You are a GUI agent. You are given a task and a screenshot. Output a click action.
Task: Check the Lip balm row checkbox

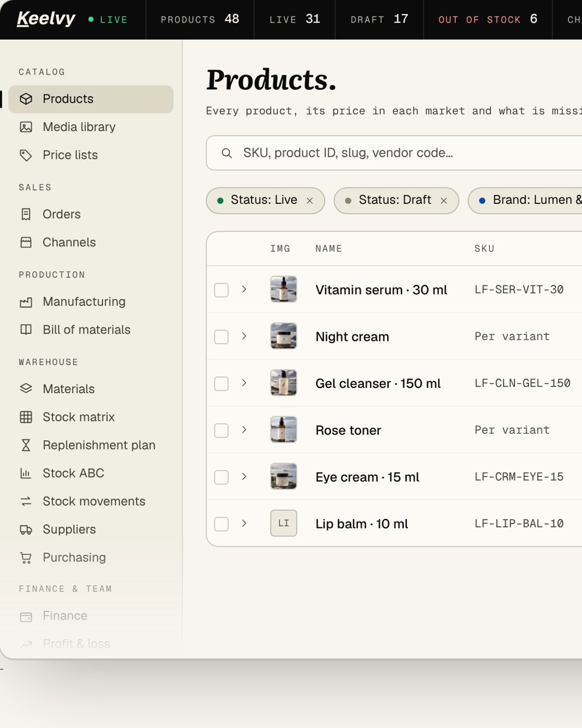221,524
